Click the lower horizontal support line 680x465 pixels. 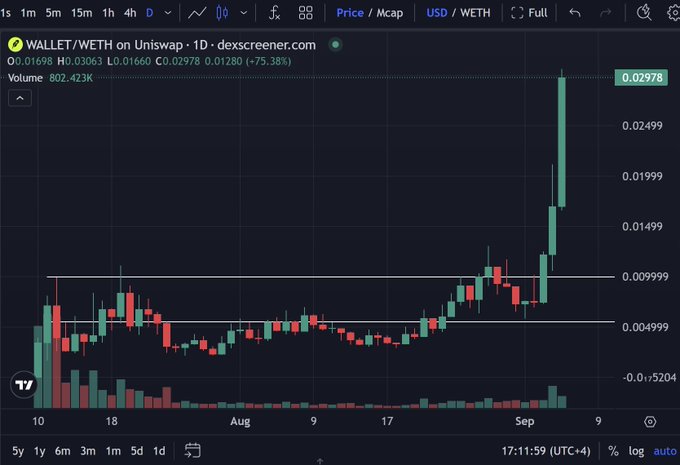tap(334, 322)
